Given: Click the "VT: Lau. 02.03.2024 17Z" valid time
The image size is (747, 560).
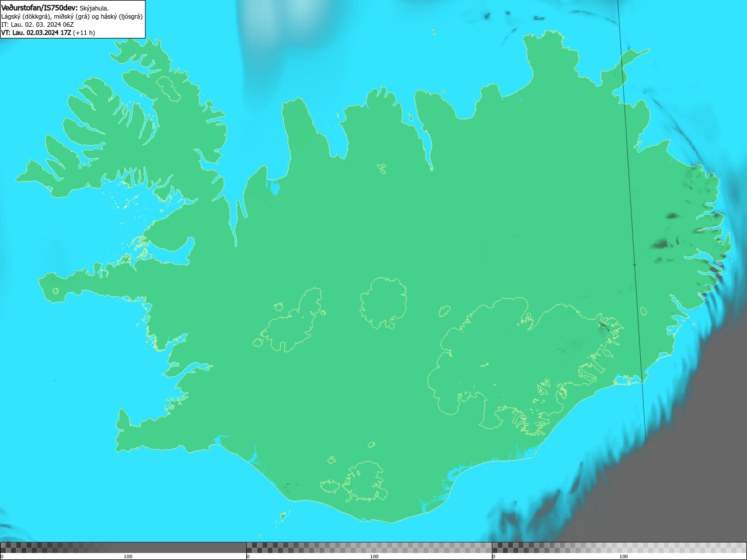Looking at the screenshot, I should pyautogui.click(x=36, y=33).
